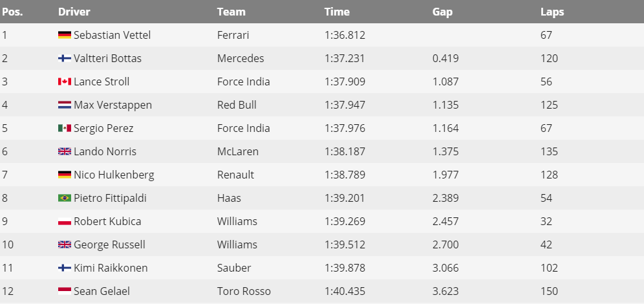This screenshot has width=644, height=304.
Task: Click the Mexican flag next to Sergio Perez
Action: (65, 128)
